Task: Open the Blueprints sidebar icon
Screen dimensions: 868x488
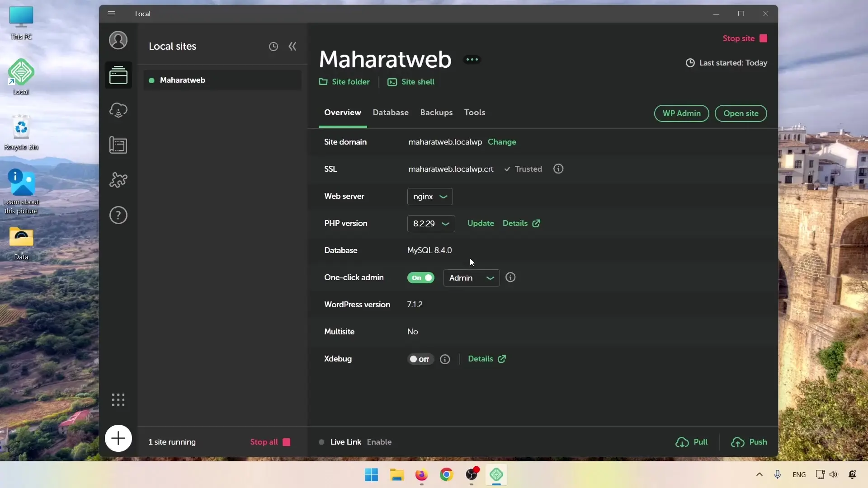Action: click(118, 145)
